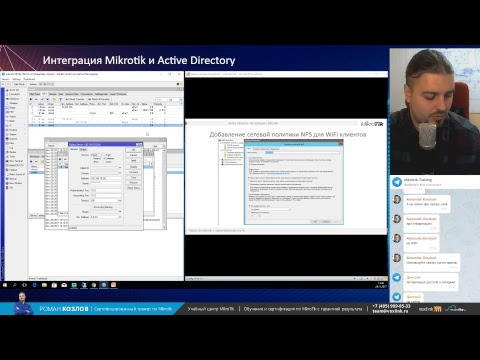Expand Domain field arrow
This screenshot has width=480, height=360.
coord(120,173)
